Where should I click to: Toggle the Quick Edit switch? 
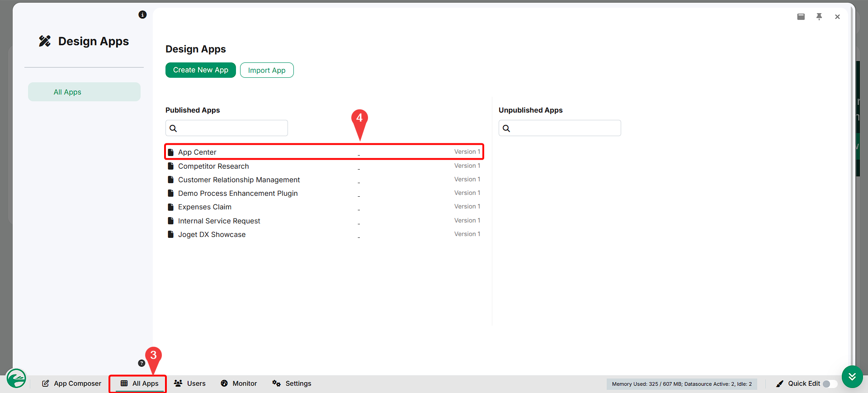click(x=830, y=384)
